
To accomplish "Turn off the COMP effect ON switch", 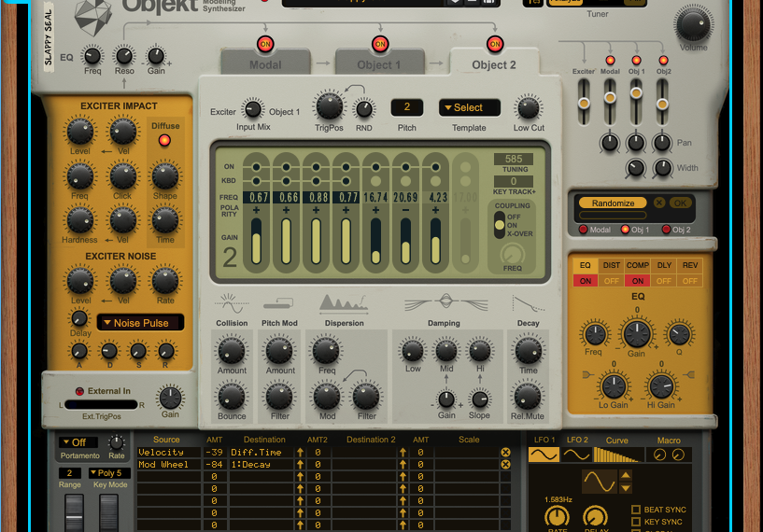I will [638, 281].
